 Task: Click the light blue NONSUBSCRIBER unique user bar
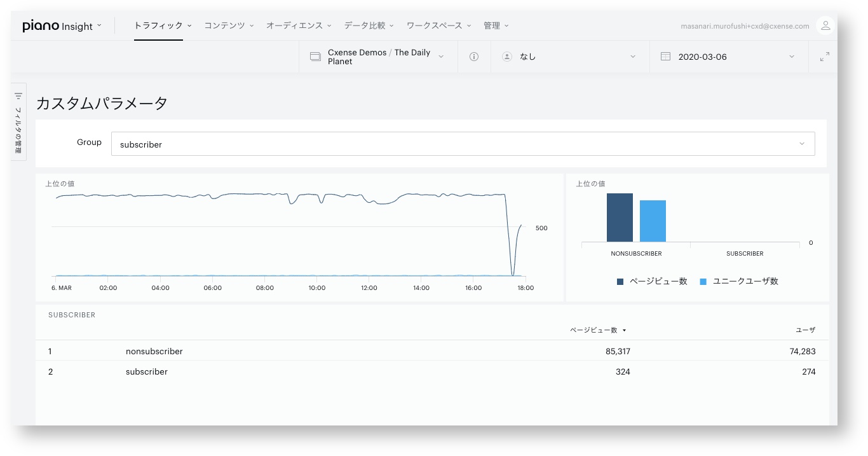click(x=653, y=221)
